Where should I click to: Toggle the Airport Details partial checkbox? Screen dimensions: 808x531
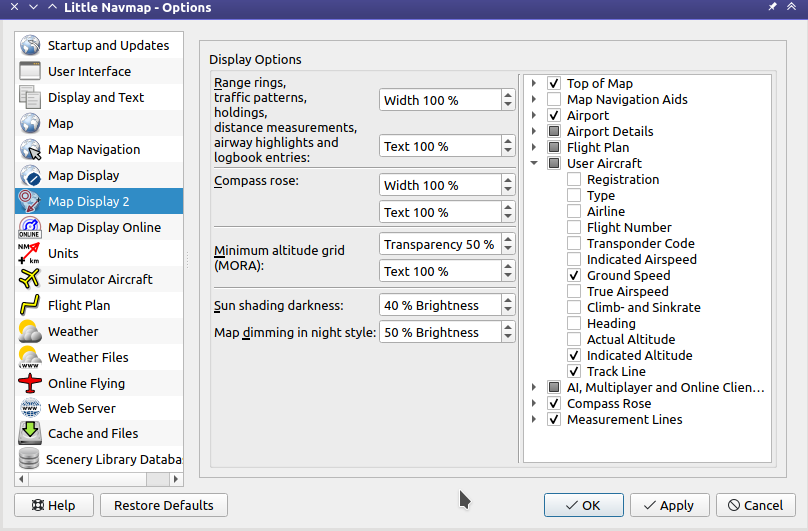coord(554,131)
